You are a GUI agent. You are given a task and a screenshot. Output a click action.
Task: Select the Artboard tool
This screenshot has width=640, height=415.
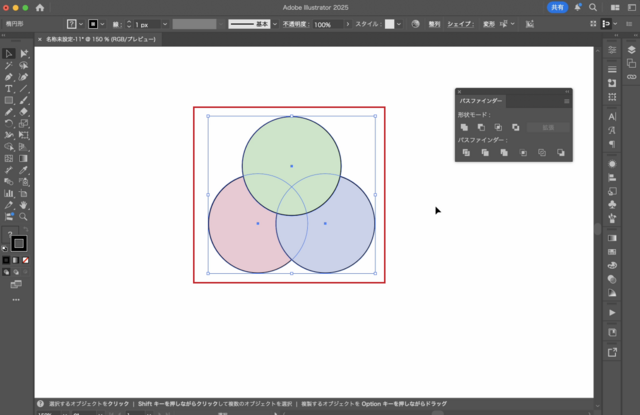pyautogui.click(x=24, y=193)
